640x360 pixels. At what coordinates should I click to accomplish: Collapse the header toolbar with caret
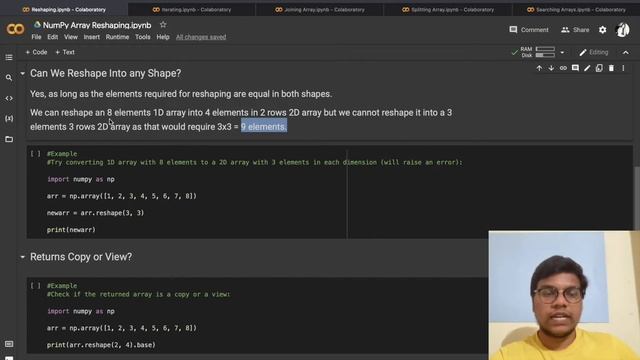coord(626,52)
